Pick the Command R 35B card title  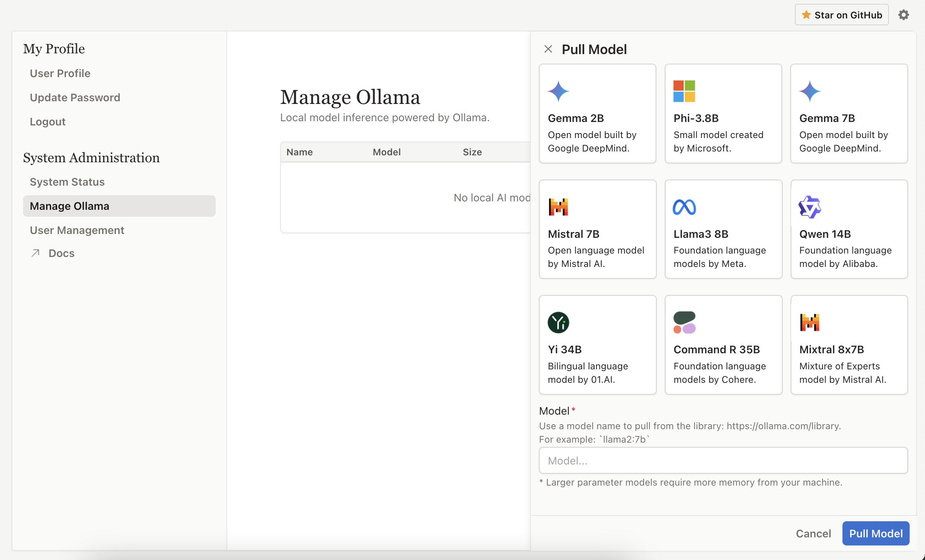[717, 349]
